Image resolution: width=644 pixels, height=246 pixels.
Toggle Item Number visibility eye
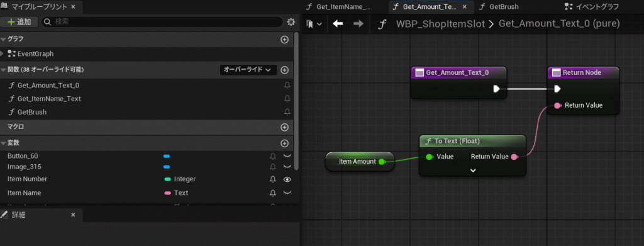pyautogui.click(x=287, y=179)
